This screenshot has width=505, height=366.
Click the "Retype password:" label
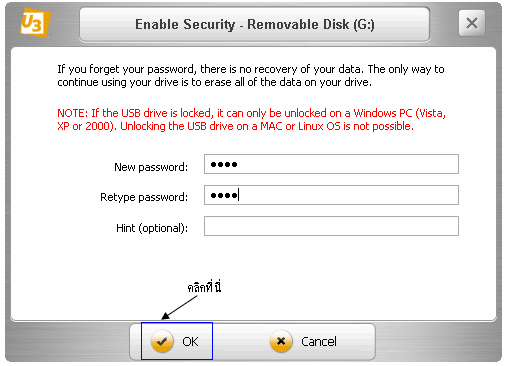coord(144,197)
